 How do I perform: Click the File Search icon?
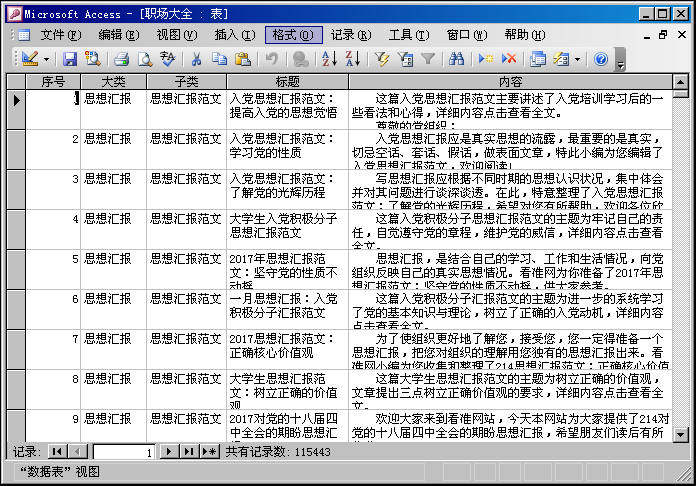93,59
